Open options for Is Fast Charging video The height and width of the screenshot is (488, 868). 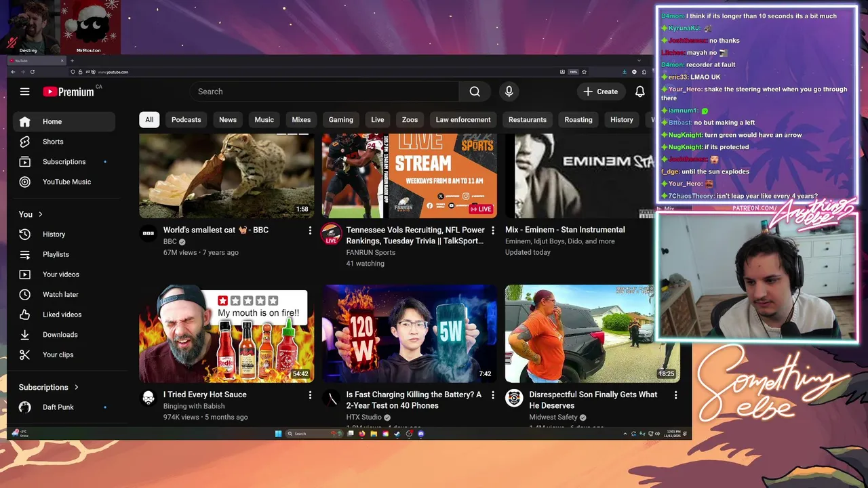493,394
